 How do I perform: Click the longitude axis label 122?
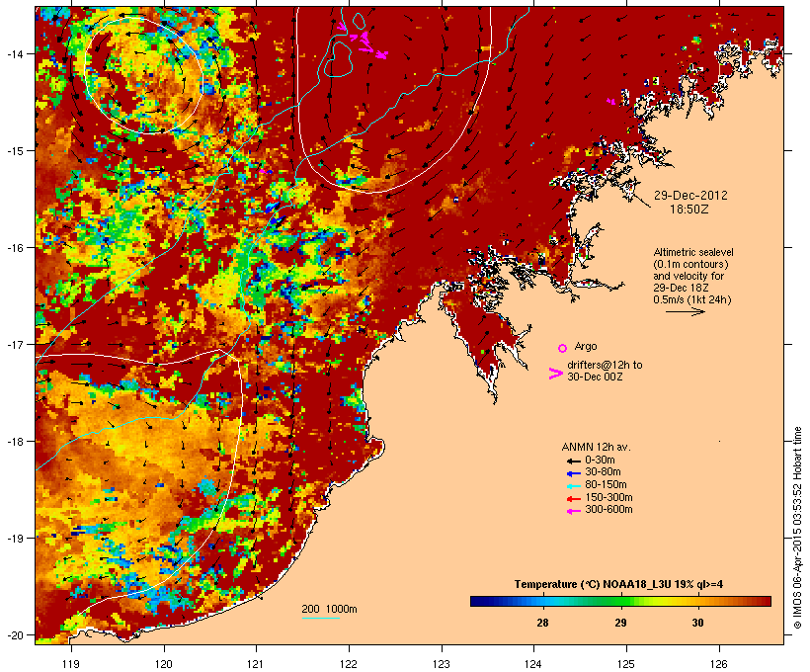pos(348,664)
